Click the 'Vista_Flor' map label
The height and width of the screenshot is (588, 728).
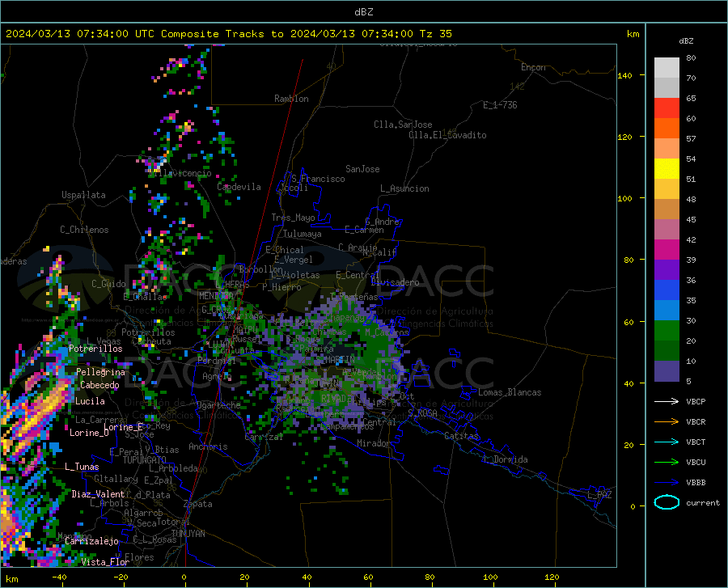pyautogui.click(x=105, y=562)
